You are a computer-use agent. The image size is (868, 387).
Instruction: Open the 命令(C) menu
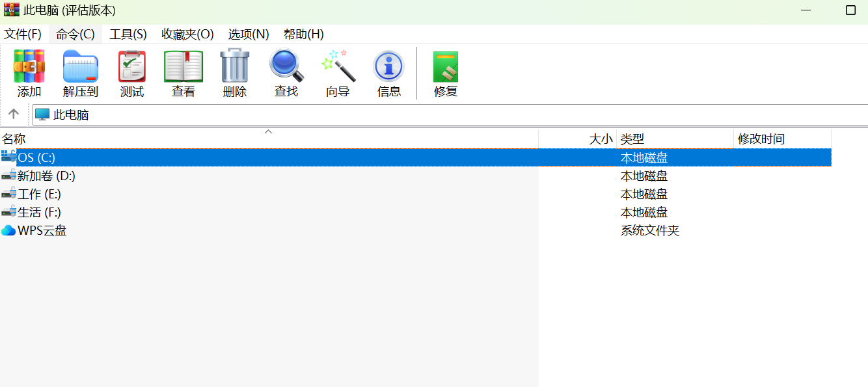(x=75, y=34)
